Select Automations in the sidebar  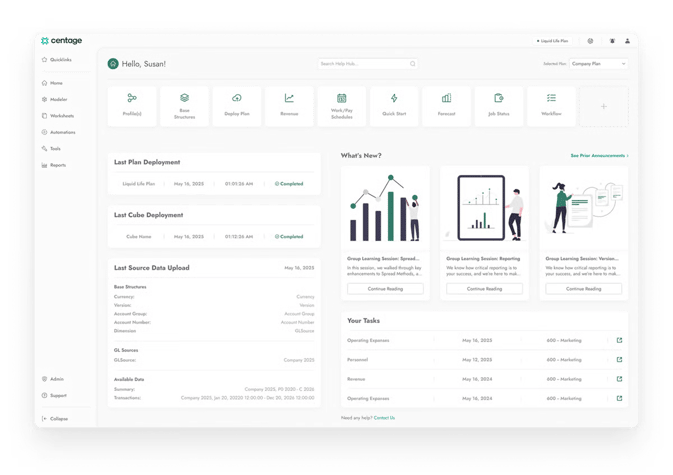(x=61, y=132)
